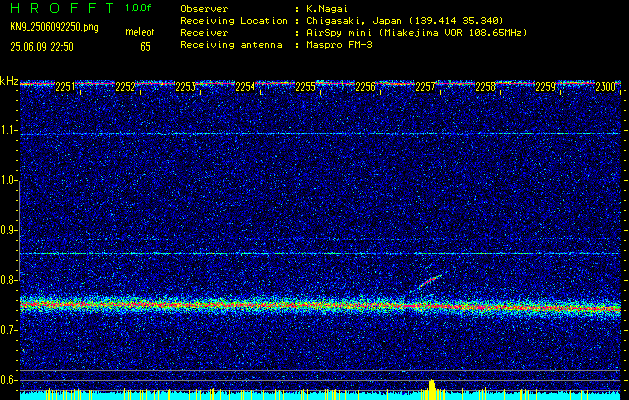
Task: Click the 2253 time tick label
Action: coord(185,87)
